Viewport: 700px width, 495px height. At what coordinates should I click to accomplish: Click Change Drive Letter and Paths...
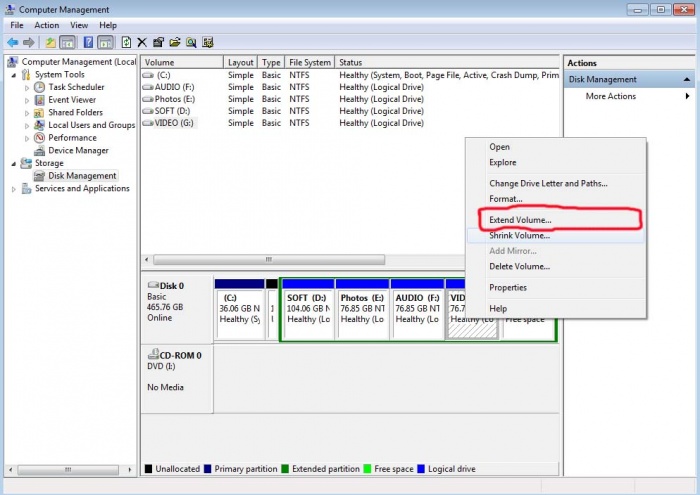coord(547,183)
